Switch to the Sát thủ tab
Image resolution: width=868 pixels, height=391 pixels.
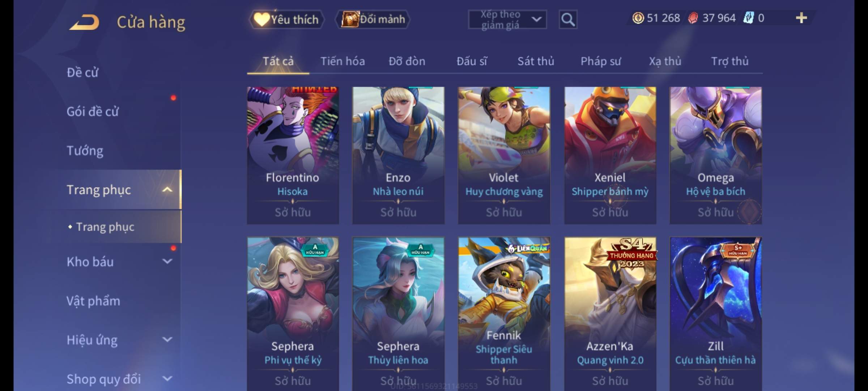(536, 61)
